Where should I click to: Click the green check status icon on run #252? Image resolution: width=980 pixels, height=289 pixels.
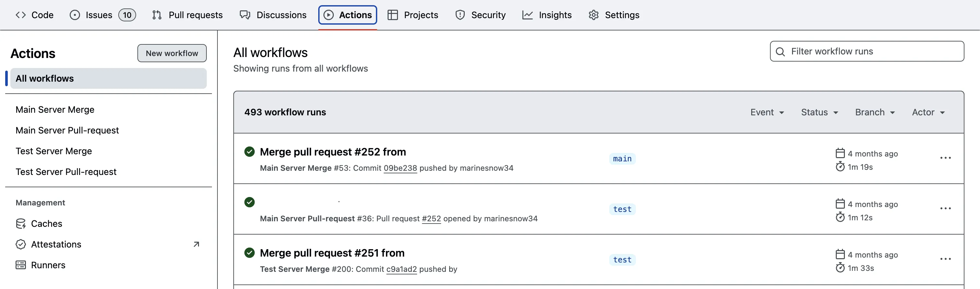click(x=249, y=151)
